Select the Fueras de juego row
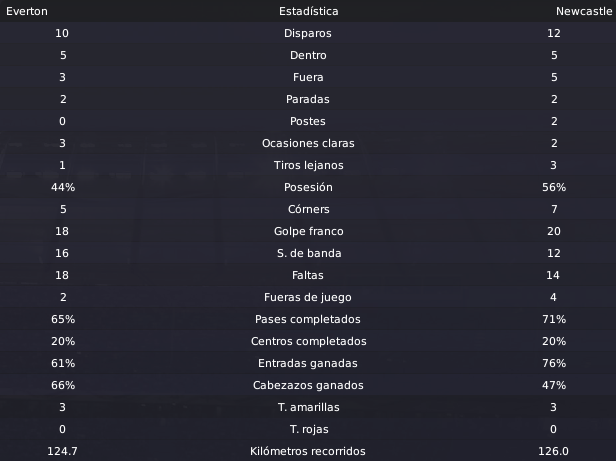 pos(308,297)
